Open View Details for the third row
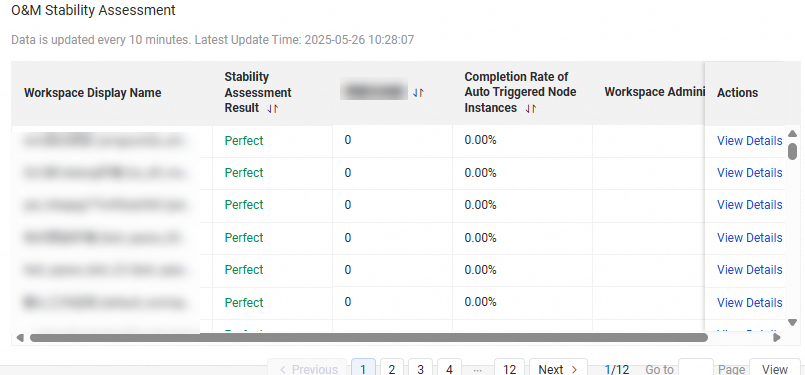 (x=750, y=205)
